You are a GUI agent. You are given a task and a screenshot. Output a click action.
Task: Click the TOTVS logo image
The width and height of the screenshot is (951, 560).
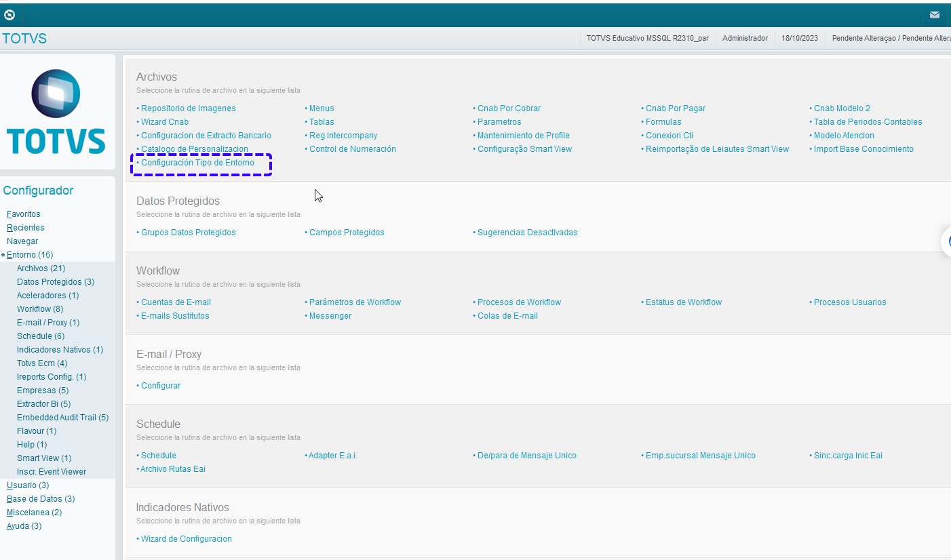[56, 112]
